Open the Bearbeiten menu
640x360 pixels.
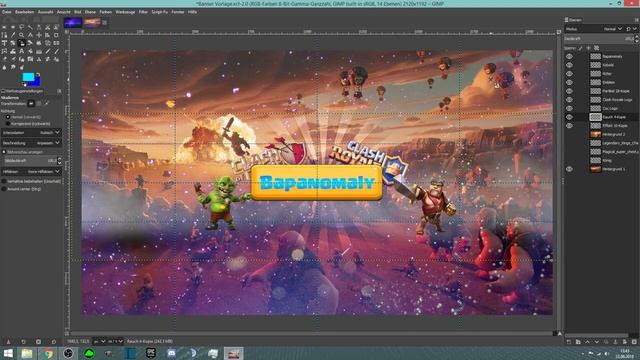(x=24, y=12)
